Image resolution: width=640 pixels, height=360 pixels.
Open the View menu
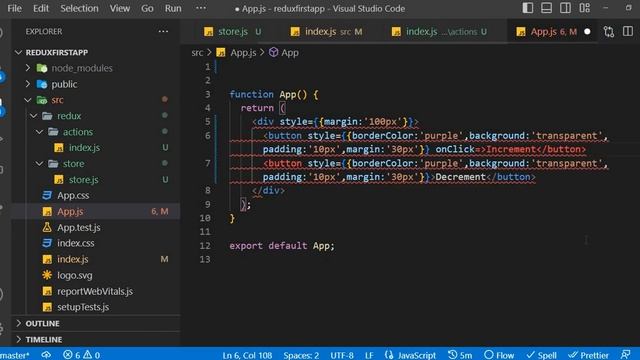click(120, 8)
